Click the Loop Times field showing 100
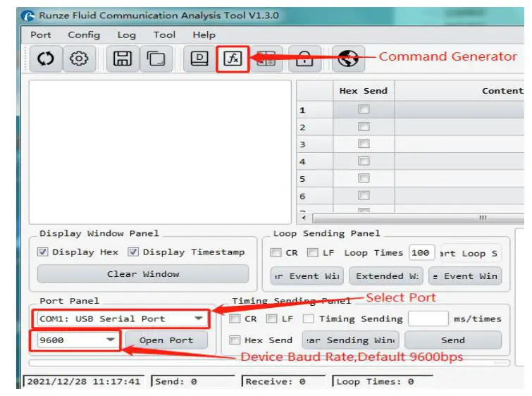 [422, 253]
